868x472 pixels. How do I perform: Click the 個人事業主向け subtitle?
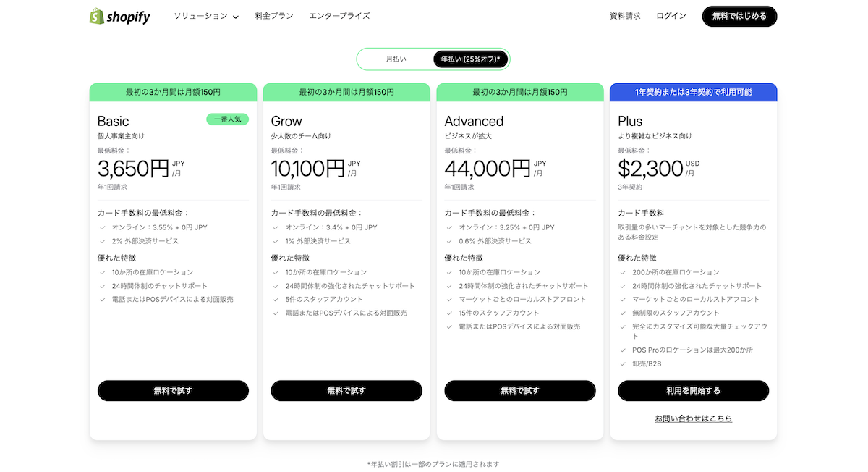pos(121,136)
